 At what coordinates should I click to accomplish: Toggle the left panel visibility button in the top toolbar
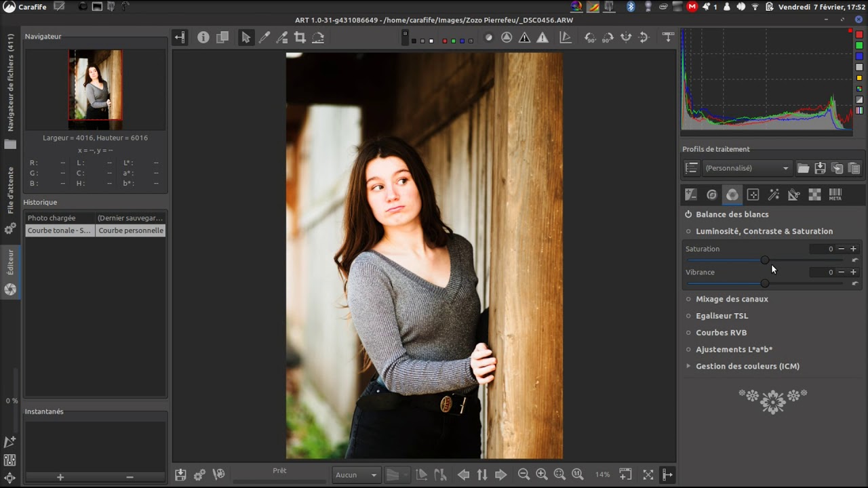coord(180,38)
